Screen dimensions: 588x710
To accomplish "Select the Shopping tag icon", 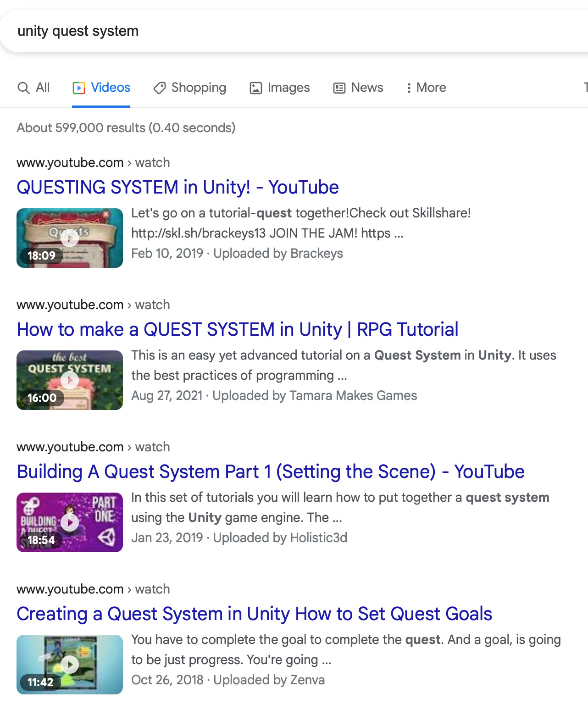I will 159,88.
